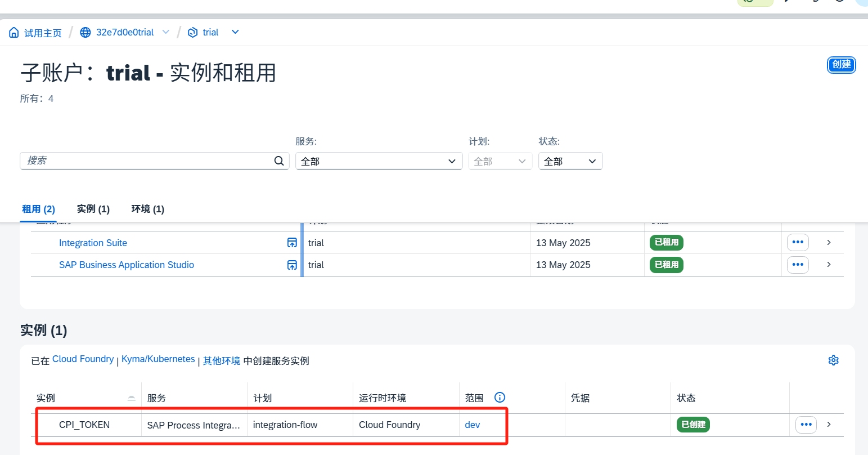This screenshot has width=868, height=455.
Task: Sort by the 实例 column header
Action: 86,398
